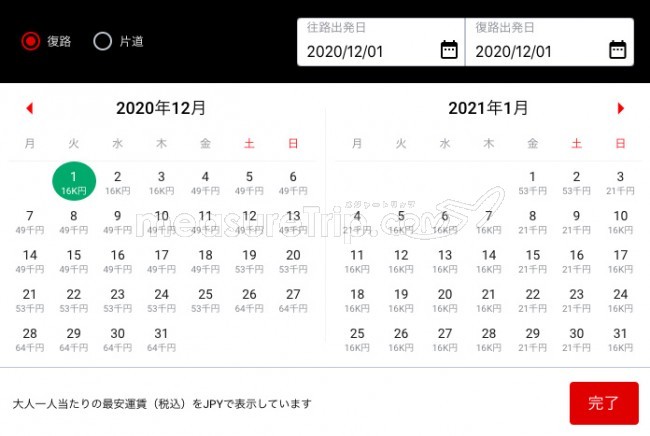Image resolution: width=650 pixels, height=436 pixels.
Task: Confirm selection with red 完了 button
Action: coord(604,403)
